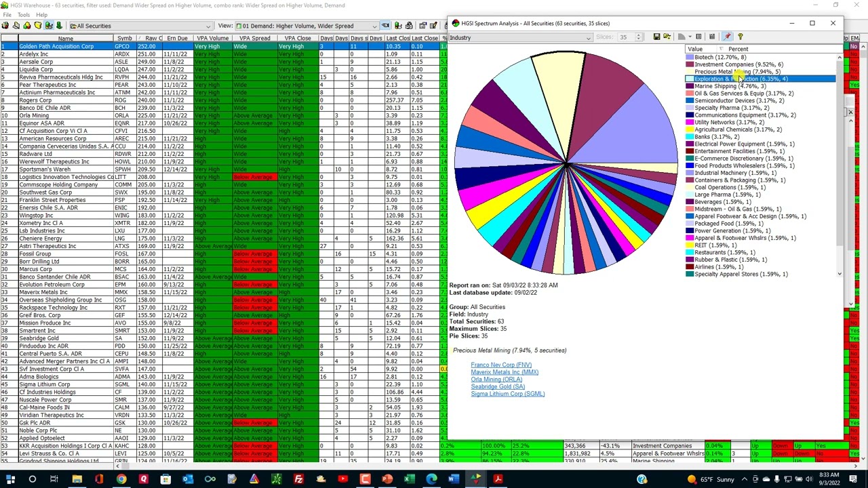The width and height of the screenshot is (868, 488).
Task: Click the yellow shield icon in Warehouse toolbar
Action: pos(38,26)
